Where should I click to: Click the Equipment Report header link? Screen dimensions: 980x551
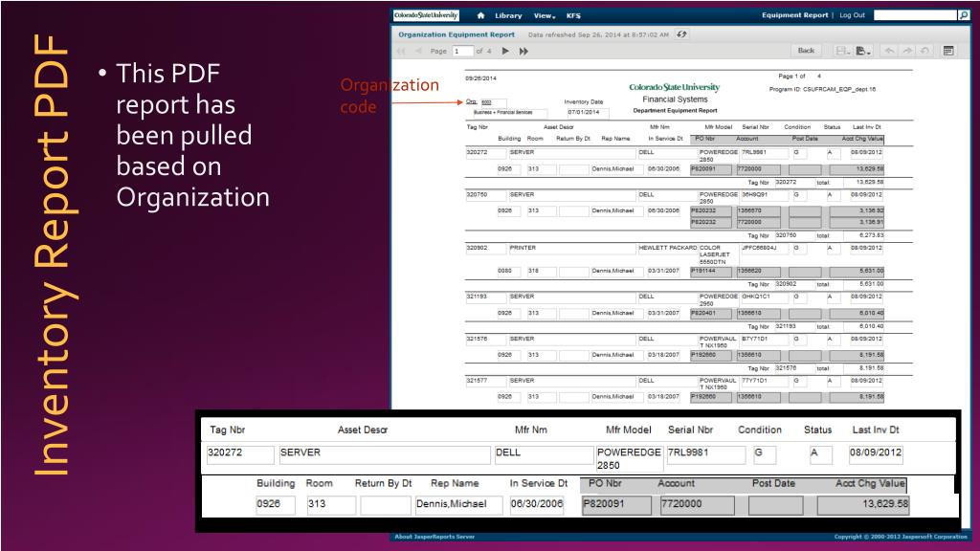794,15
